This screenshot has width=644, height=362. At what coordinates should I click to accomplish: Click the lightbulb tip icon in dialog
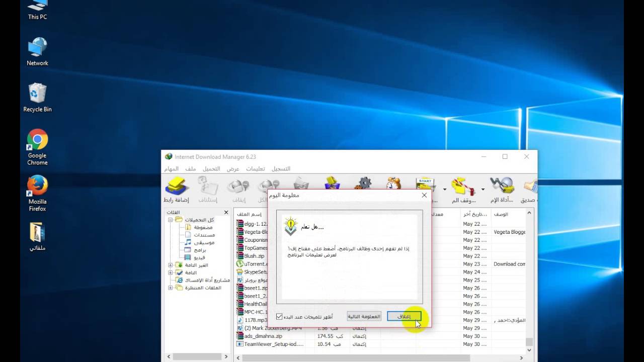point(290,227)
